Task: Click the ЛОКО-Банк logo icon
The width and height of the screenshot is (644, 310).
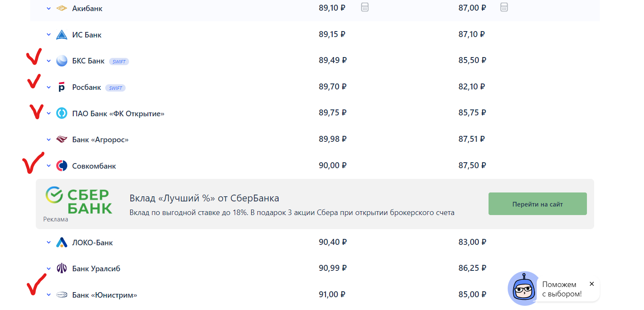Action: (x=62, y=243)
